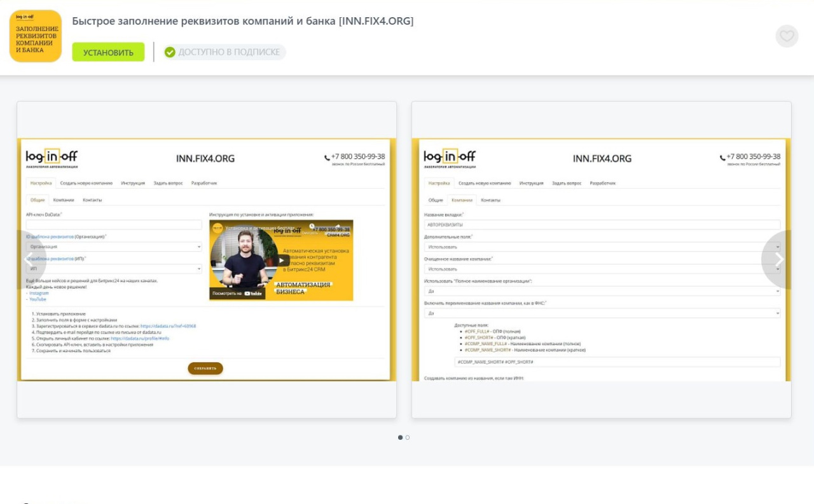Click the yellow log-in-off app logo

point(36,36)
